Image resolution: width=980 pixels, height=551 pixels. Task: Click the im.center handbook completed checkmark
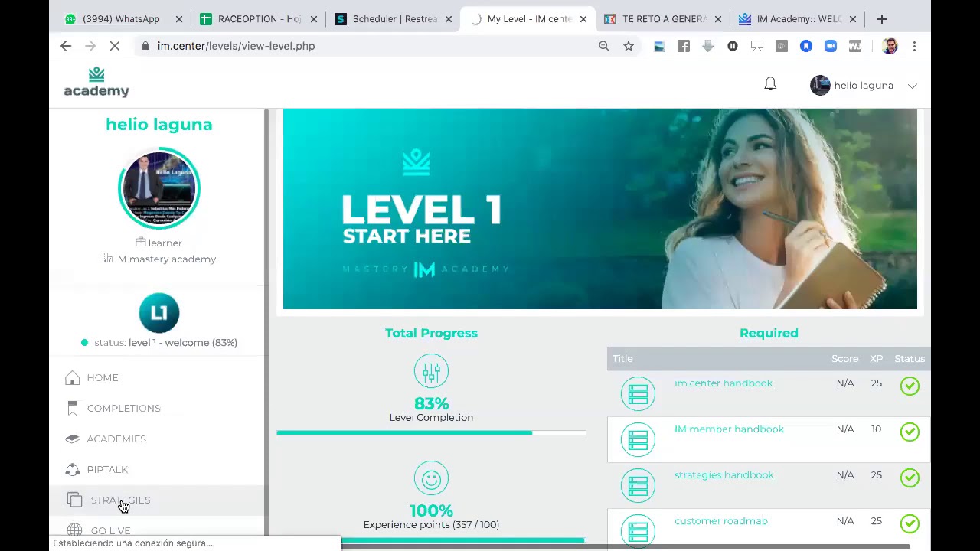pos(910,386)
